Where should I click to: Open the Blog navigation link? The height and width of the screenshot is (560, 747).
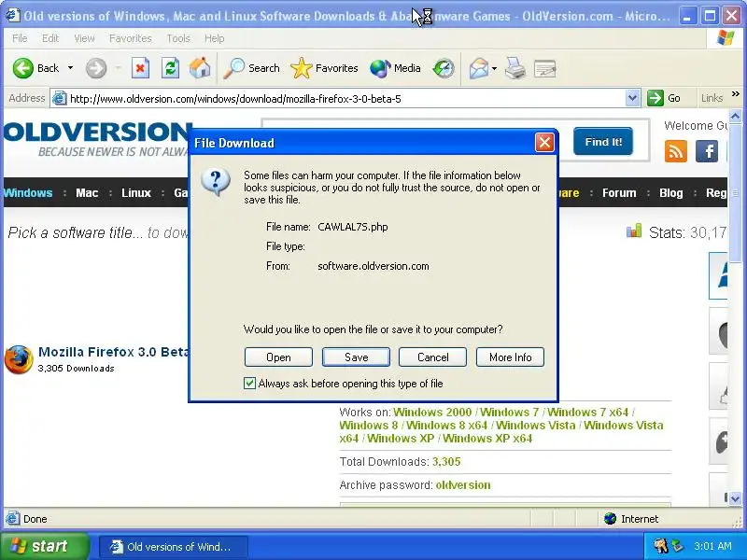click(x=670, y=193)
